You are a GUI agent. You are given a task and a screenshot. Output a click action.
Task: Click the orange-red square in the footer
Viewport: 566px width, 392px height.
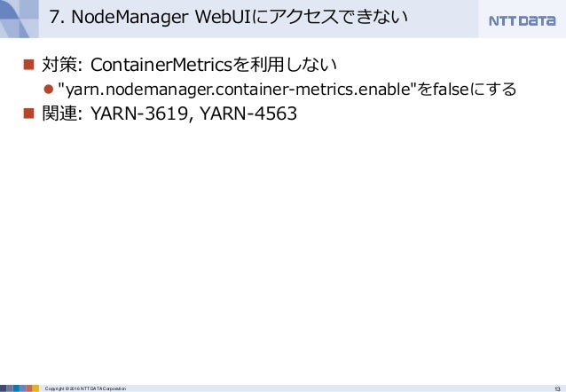[29, 388]
